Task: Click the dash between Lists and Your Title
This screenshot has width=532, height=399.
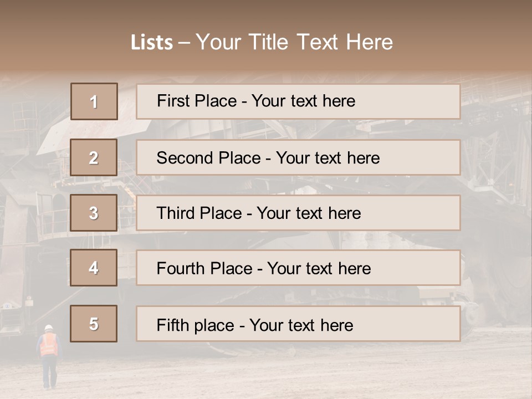Action: click(x=184, y=43)
